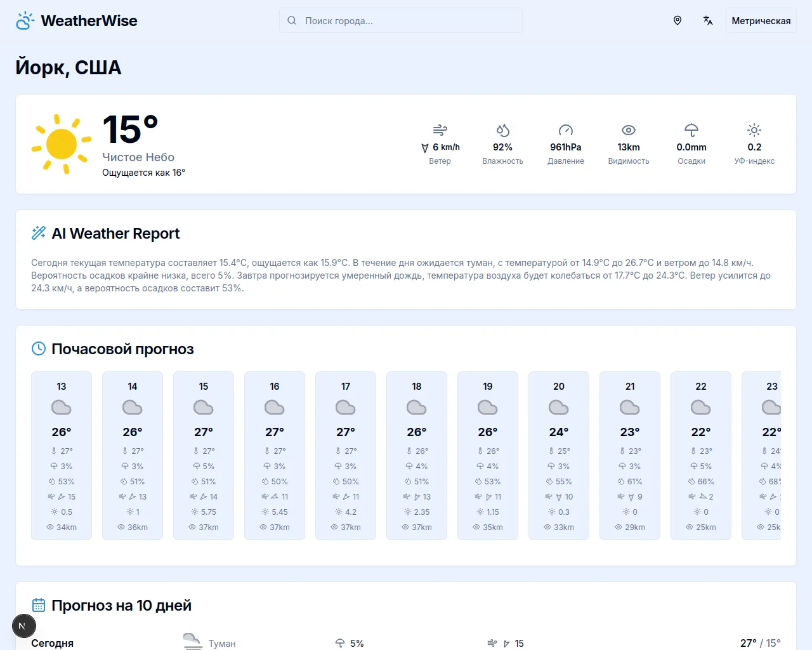This screenshot has height=650, width=812.
Task: Click the magnifier icon in search box
Action: click(292, 20)
